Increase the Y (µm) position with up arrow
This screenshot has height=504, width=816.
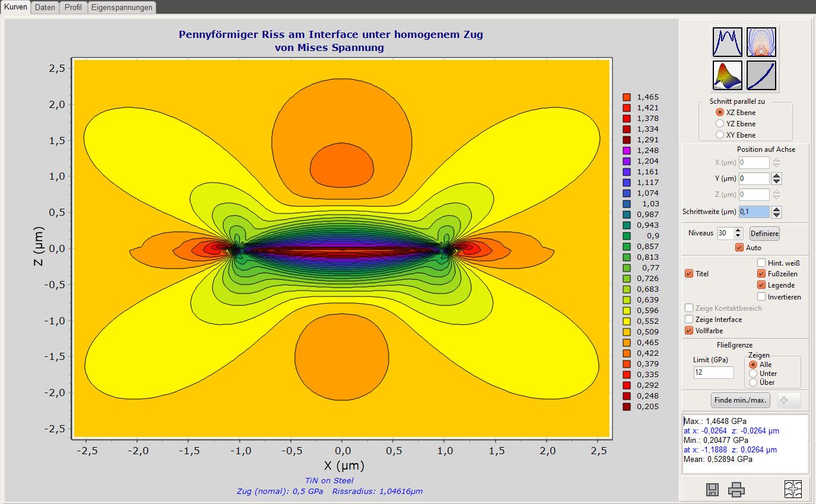coord(776,176)
